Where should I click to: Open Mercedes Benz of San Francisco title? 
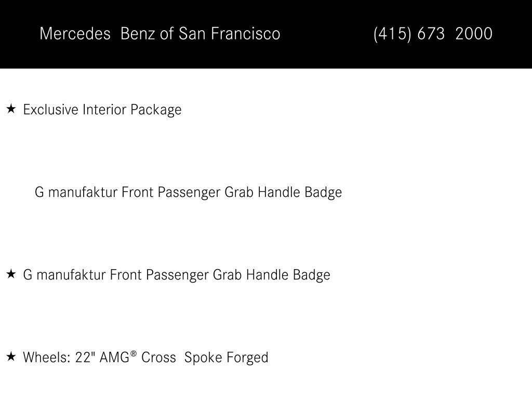click(x=160, y=34)
